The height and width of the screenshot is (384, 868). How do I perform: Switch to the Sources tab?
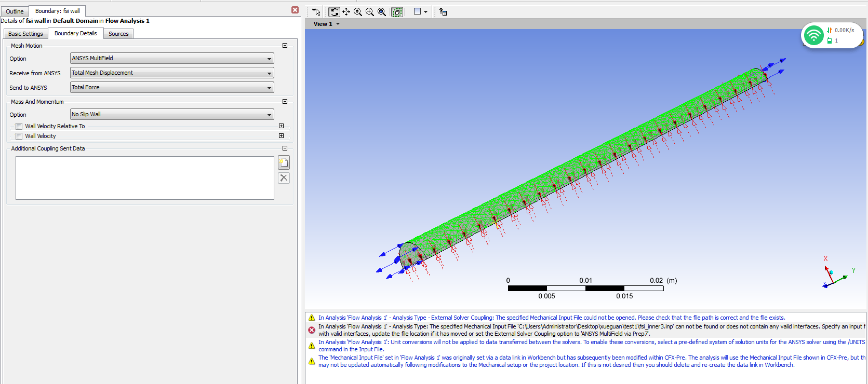(118, 34)
